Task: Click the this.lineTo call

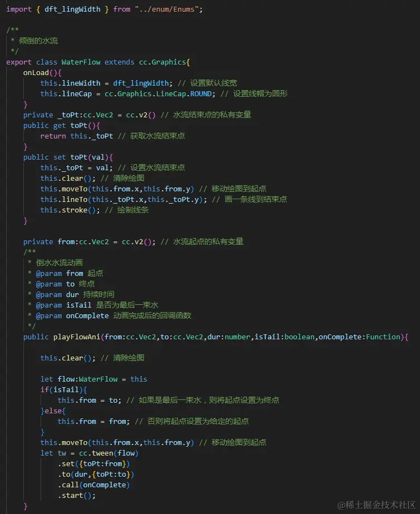Action: [123, 199]
